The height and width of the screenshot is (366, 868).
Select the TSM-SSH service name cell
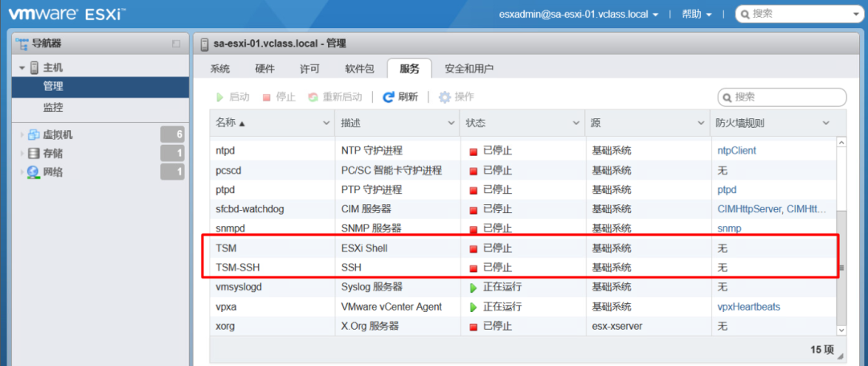tap(238, 268)
